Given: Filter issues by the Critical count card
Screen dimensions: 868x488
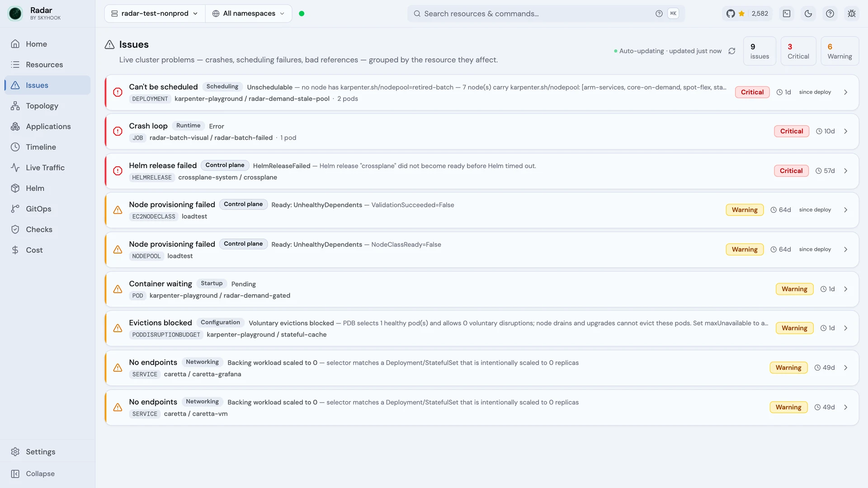Looking at the screenshot, I should (798, 51).
